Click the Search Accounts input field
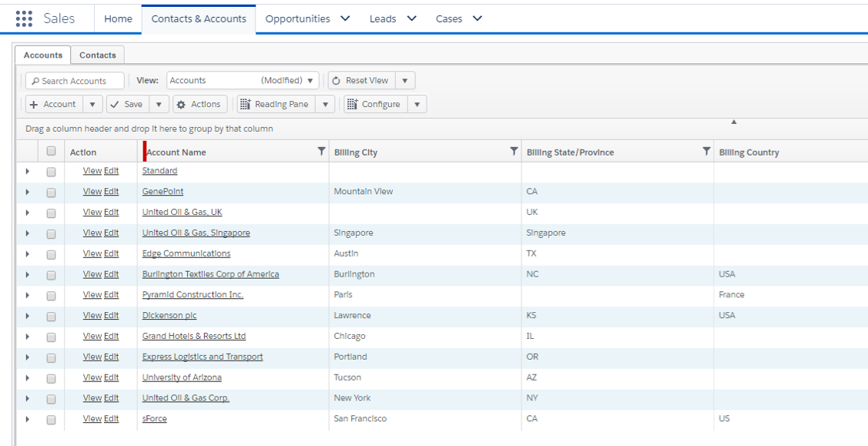The width and height of the screenshot is (868, 446). [75, 81]
